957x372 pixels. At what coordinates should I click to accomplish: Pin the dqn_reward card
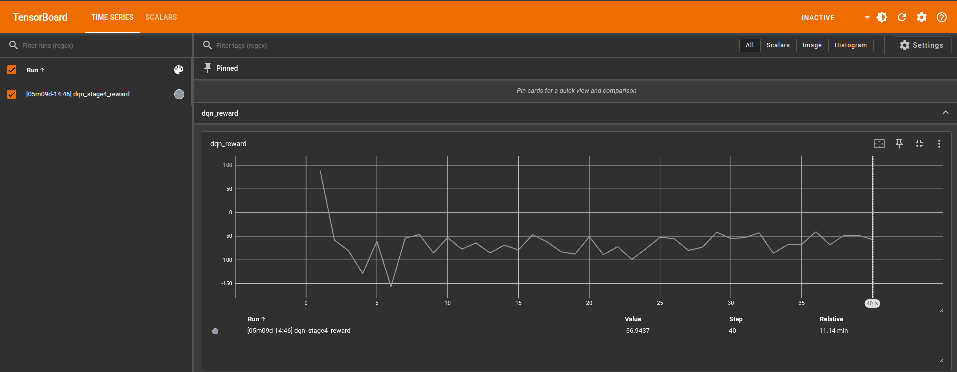[x=899, y=143]
